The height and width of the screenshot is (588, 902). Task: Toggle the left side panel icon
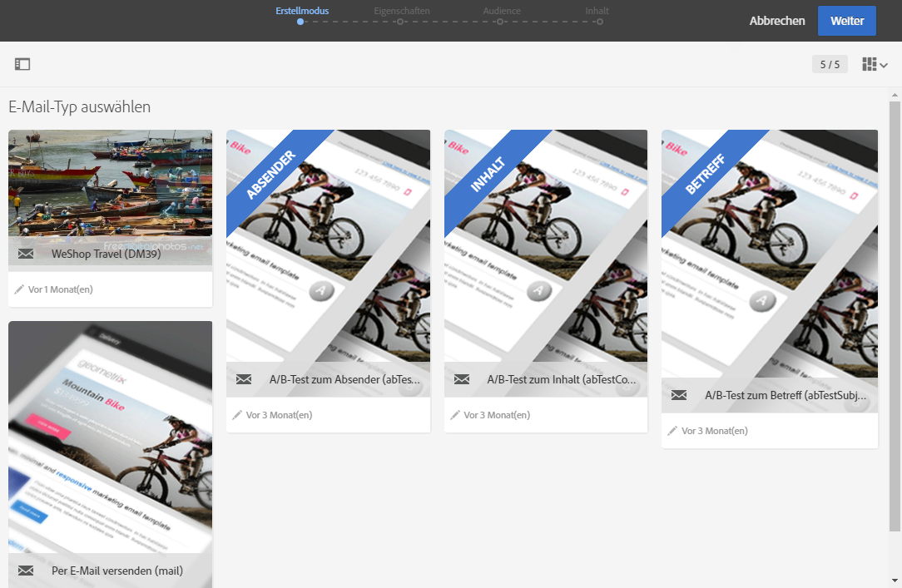[x=22, y=64]
